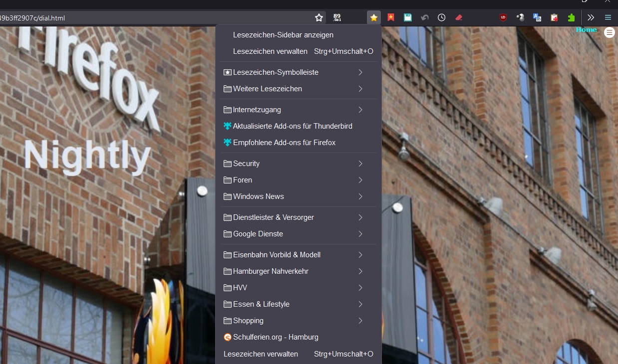Show more toolbar items via double chevron
The width and height of the screenshot is (618, 364).
pyautogui.click(x=591, y=18)
